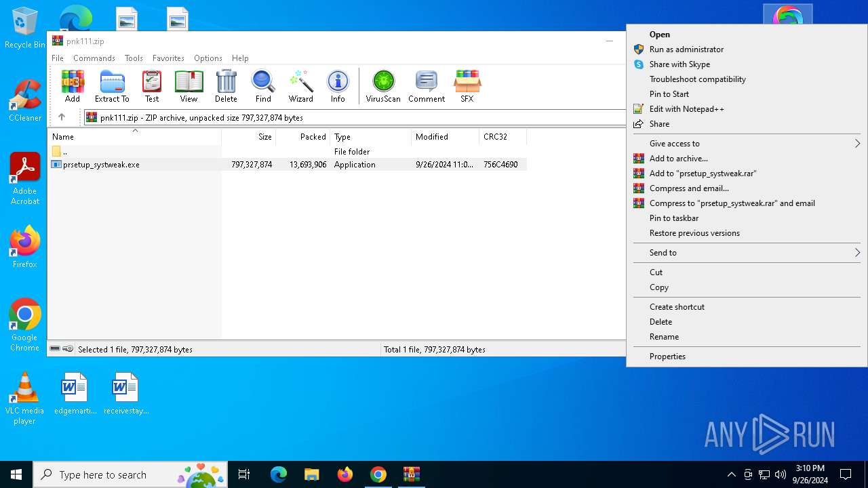The image size is (868, 488).
Task: Click the Delete toolbar icon
Action: 226,86
